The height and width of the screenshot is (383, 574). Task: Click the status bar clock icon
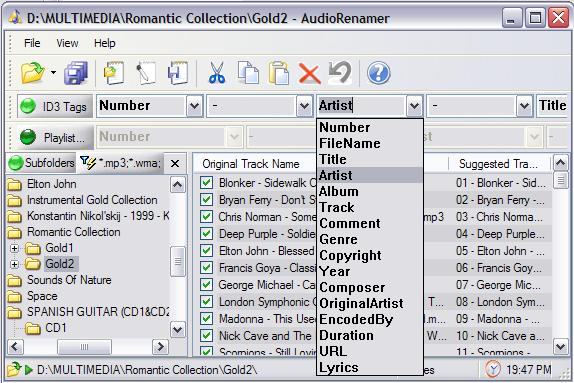click(x=493, y=369)
